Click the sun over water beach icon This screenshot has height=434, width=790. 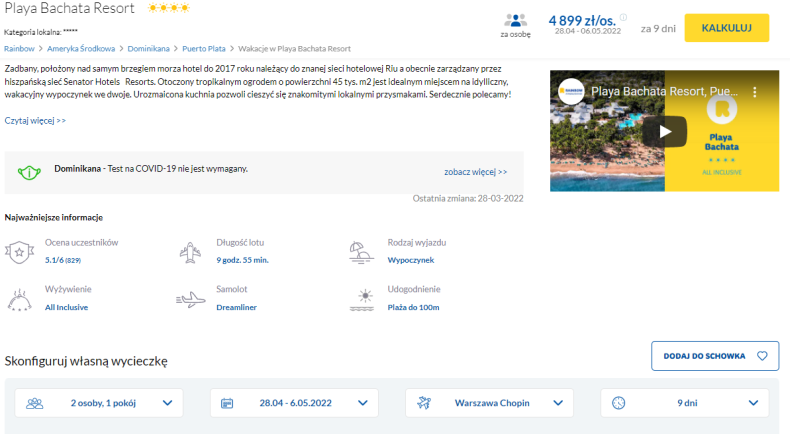click(x=362, y=299)
